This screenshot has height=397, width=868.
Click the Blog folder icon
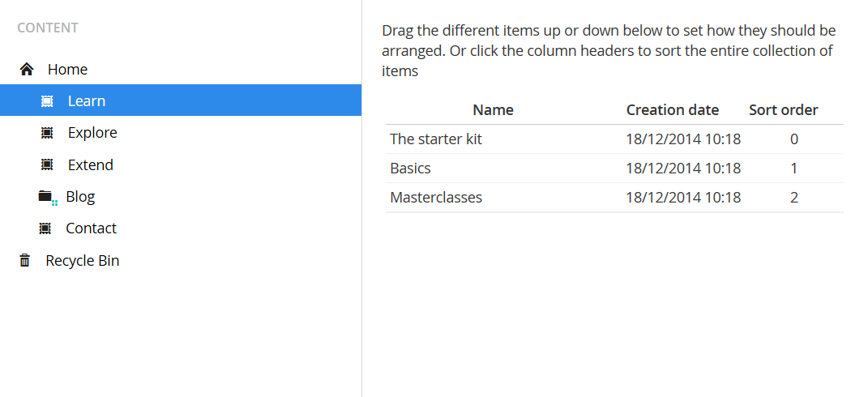click(46, 196)
